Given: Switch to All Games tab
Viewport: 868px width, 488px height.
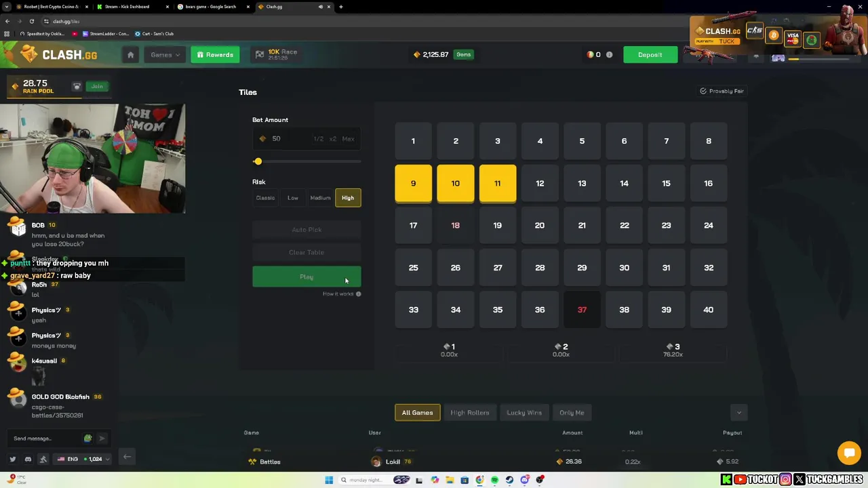Looking at the screenshot, I should coord(417,413).
